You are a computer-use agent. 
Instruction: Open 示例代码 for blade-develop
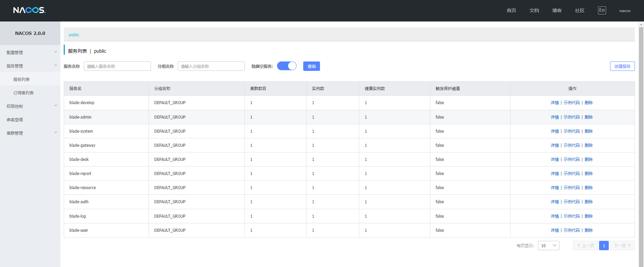[x=572, y=103]
